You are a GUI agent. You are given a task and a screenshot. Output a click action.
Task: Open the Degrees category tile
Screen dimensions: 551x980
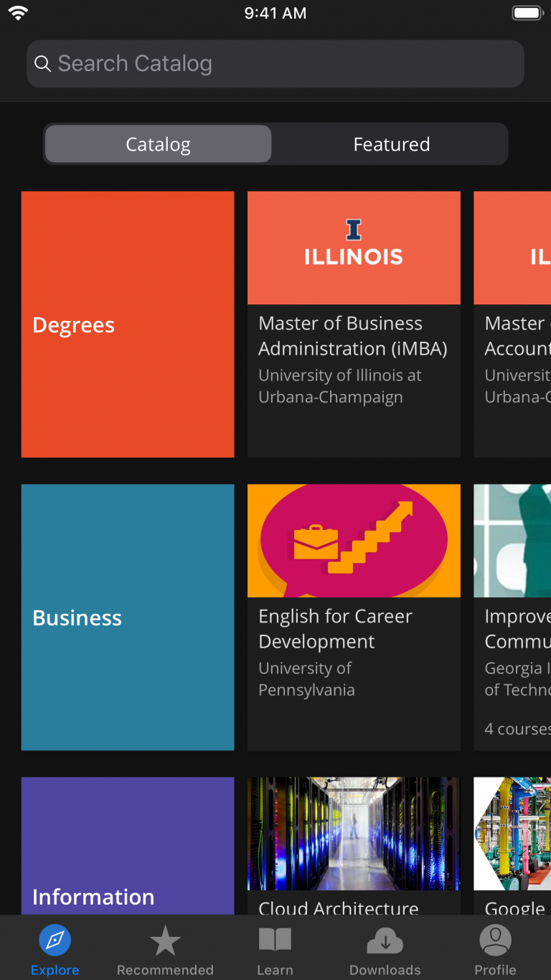[x=128, y=324]
